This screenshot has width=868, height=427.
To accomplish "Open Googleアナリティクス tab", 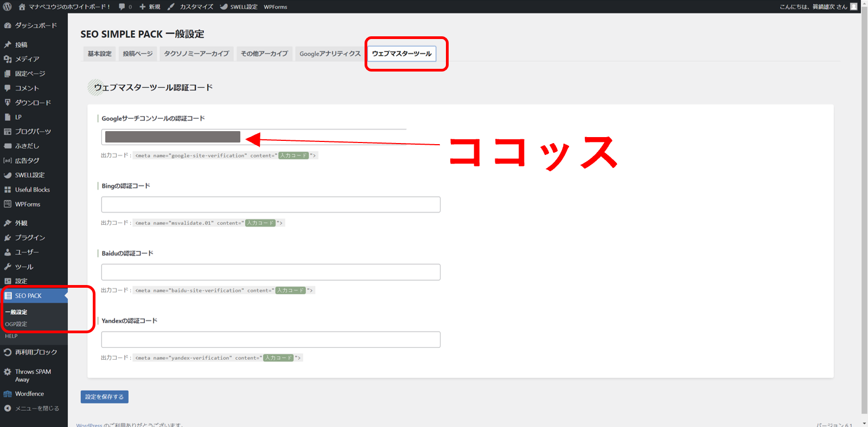I will pyautogui.click(x=330, y=54).
